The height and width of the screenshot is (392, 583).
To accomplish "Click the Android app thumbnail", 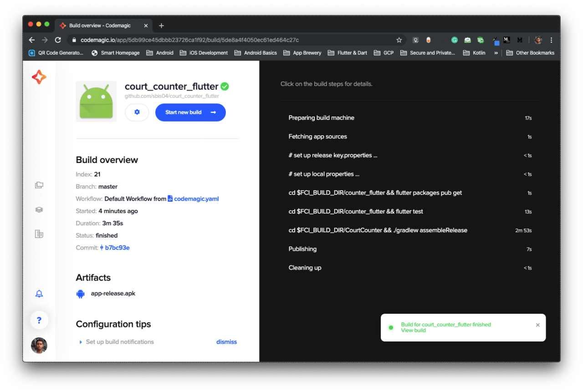I will click(96, 102).
